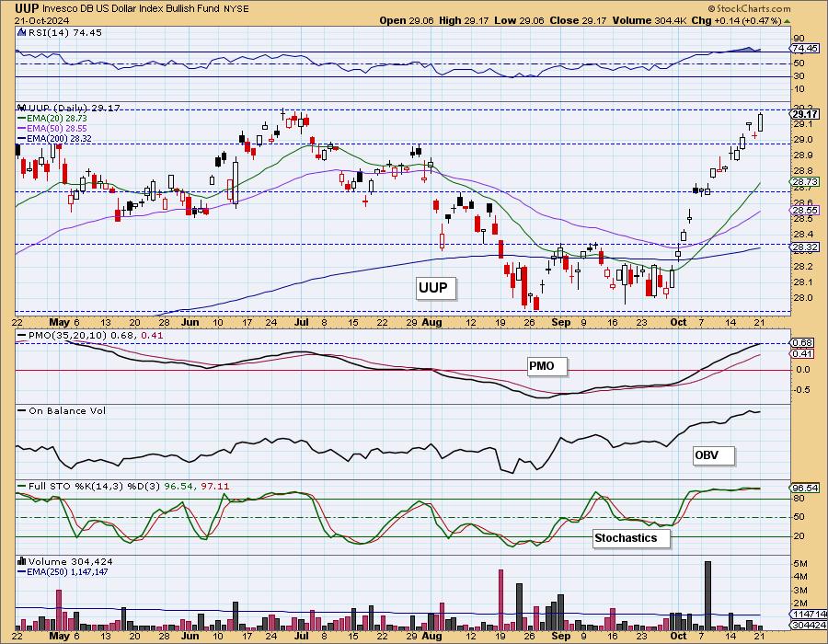
Task: Click the 0.41 PMO signal value tag
Action: coord(802,353)
